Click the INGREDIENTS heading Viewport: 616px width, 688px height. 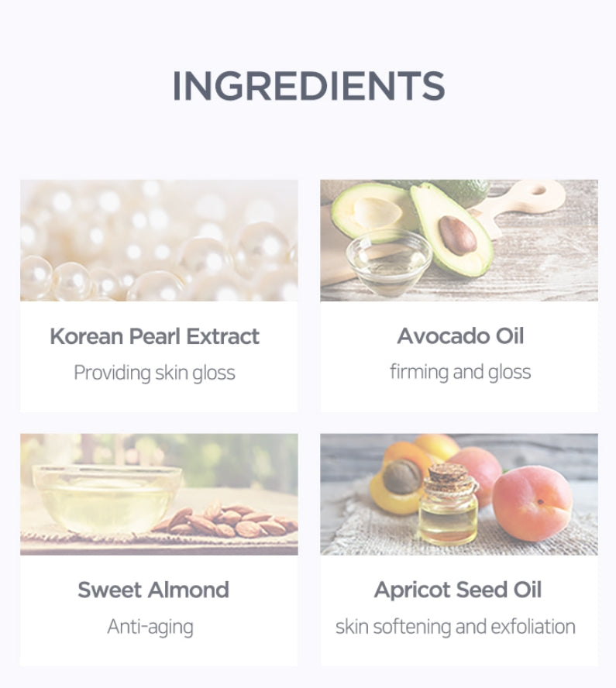tap(308, 86)
